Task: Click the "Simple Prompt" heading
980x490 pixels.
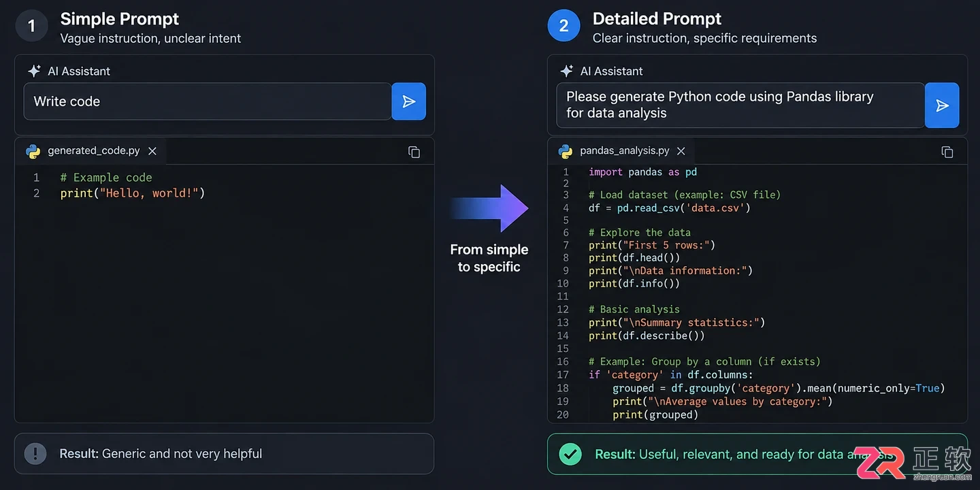Action: click(x=120, y=19)
